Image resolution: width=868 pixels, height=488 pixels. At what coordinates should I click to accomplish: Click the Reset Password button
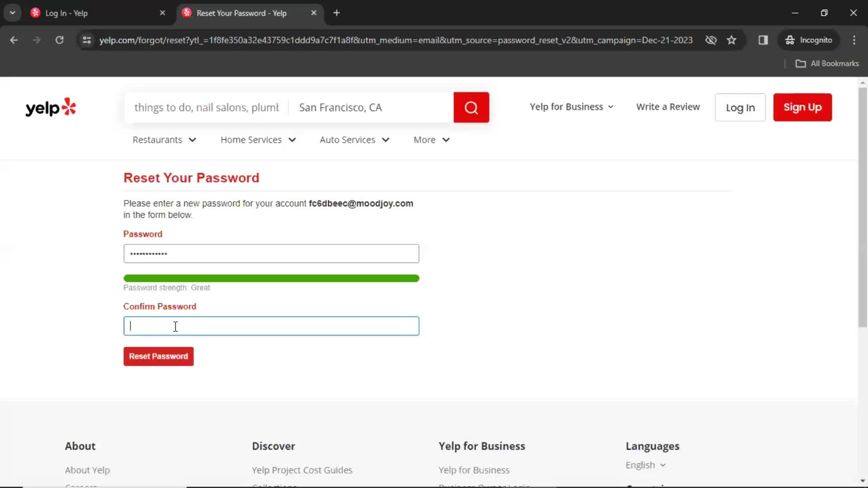click(x=159, y=357)
